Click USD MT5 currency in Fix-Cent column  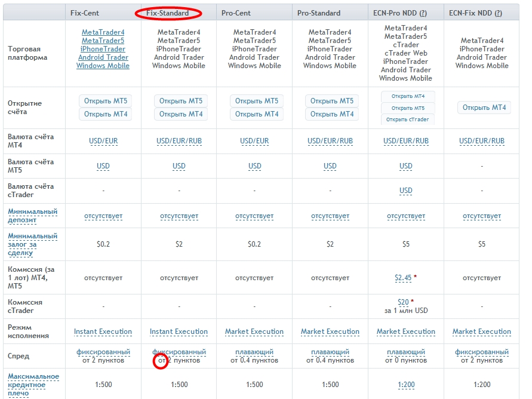point(103,166)
